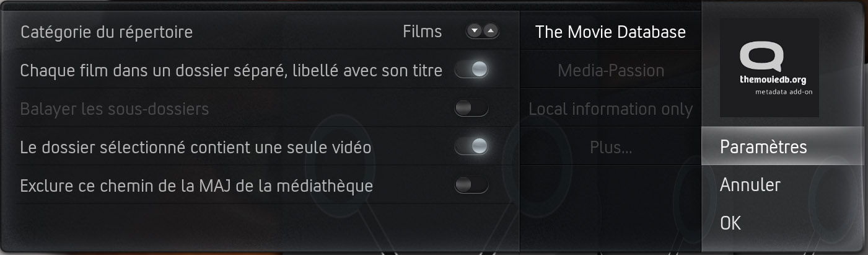Click the up arrow next to Films

click(491, 31)
